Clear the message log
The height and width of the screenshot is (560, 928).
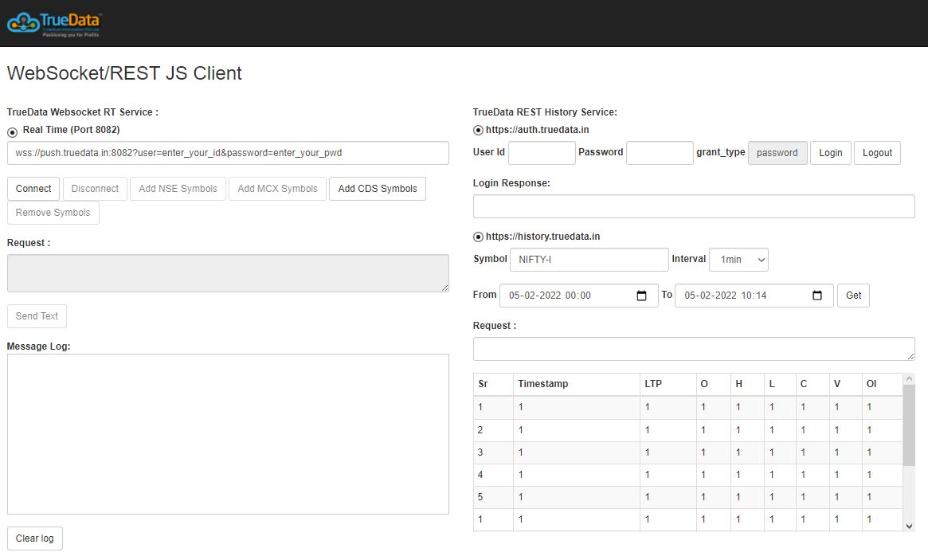[x=35, y=538]
